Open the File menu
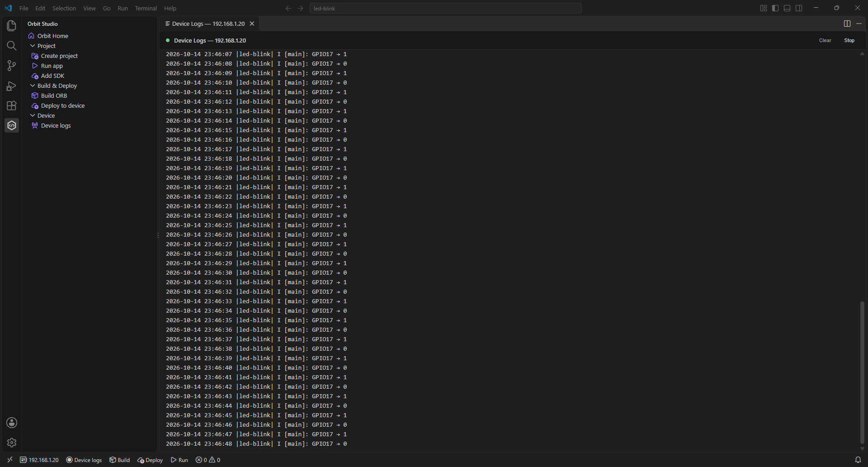 (24, 8)
